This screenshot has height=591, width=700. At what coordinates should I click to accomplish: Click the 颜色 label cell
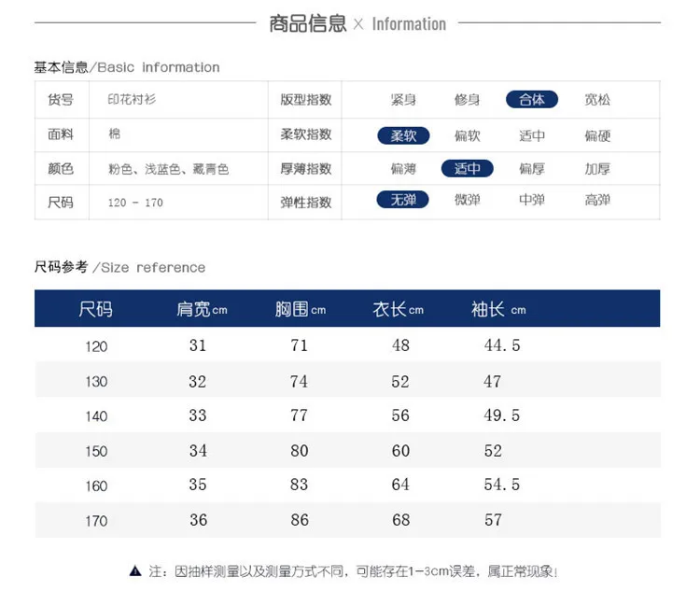[61, 168]
